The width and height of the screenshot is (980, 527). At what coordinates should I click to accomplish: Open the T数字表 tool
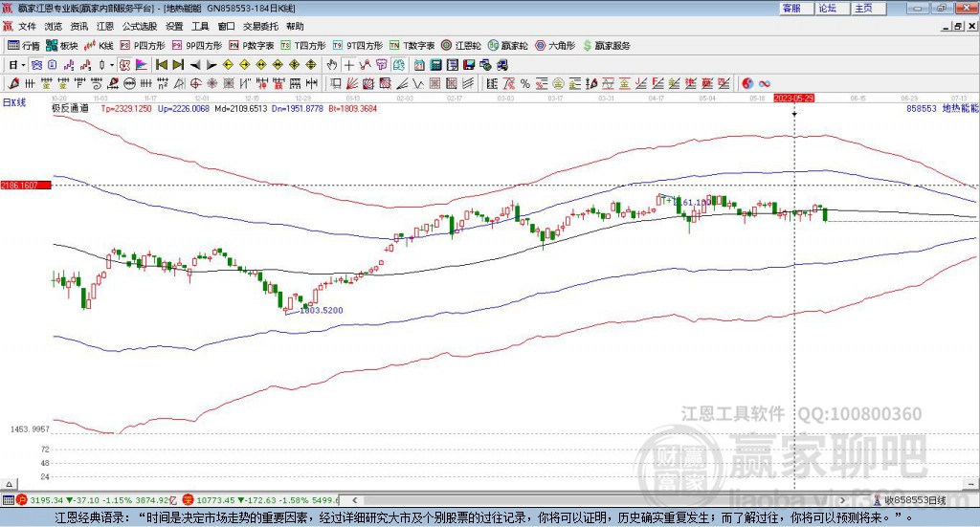coord(412,46)
